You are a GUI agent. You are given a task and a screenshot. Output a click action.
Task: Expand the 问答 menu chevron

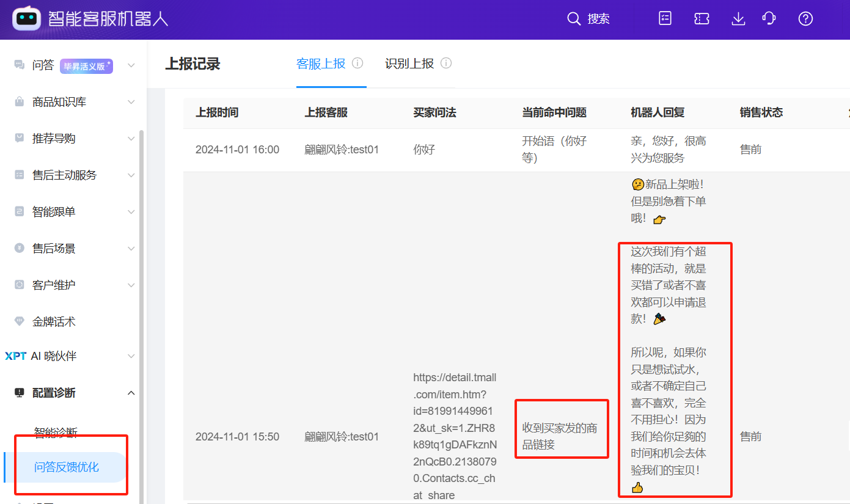coord(131,65)
